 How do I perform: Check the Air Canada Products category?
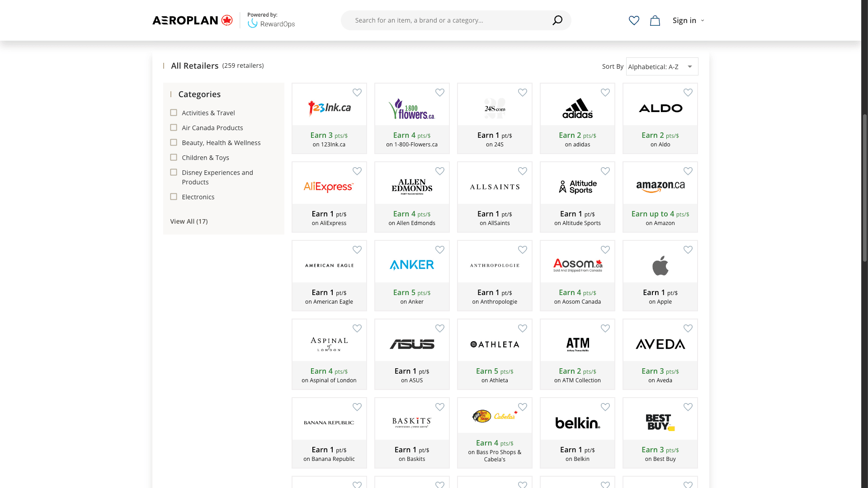(x=174, y=127)
